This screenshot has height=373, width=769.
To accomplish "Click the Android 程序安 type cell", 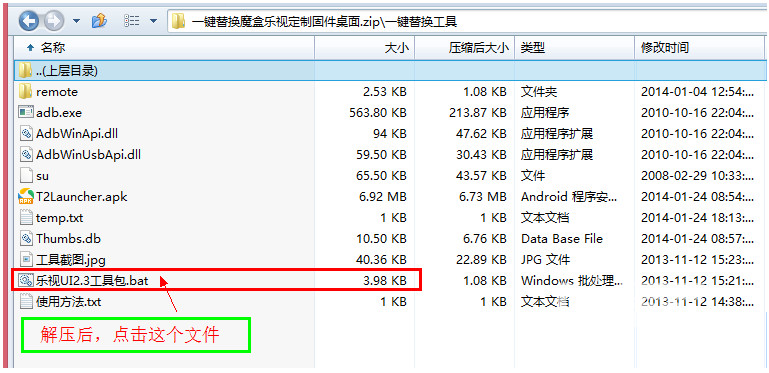I will [x=569, y=197].
